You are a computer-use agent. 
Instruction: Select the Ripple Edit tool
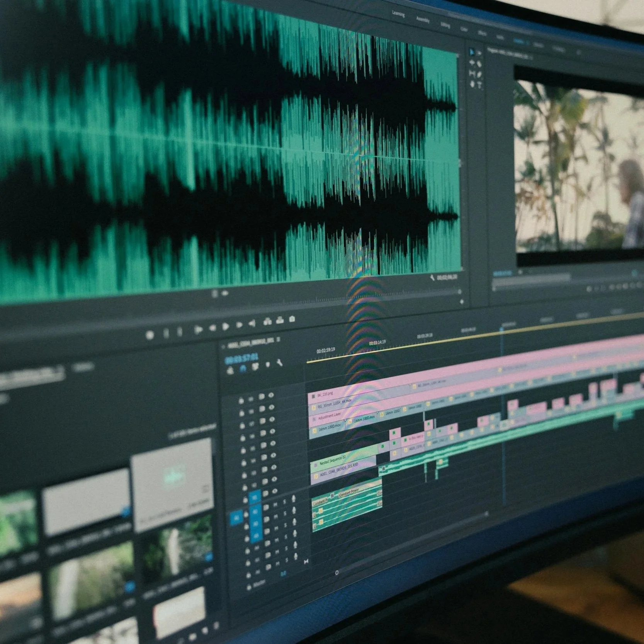pyautogui.click(x=472, y=62)
